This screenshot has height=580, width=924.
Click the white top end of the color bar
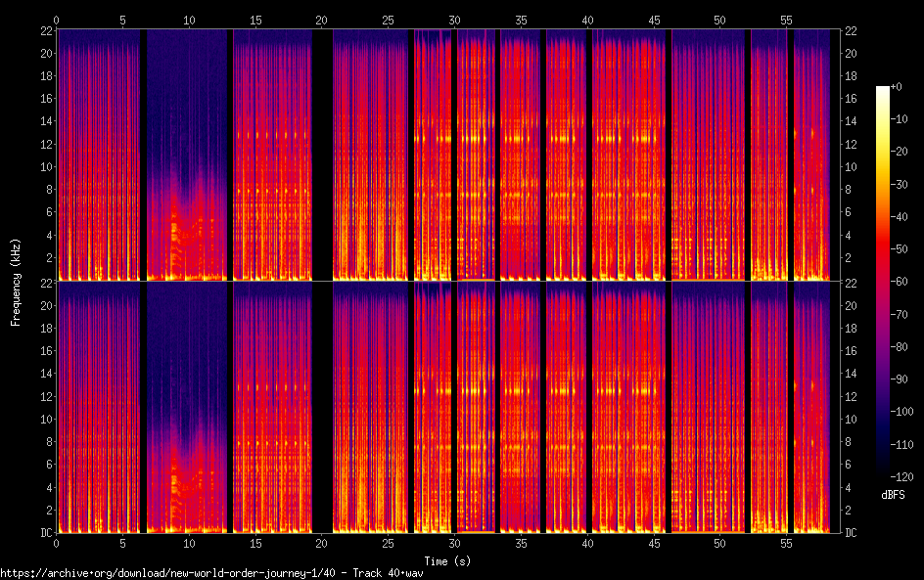[883, 90]
